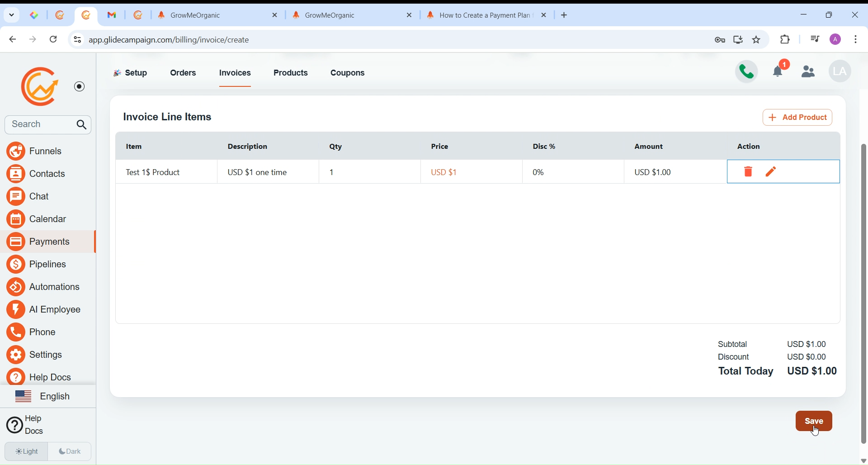Open the English language selector
The width and height of the screenshot is (868, 465).
(x=43, y=397)
